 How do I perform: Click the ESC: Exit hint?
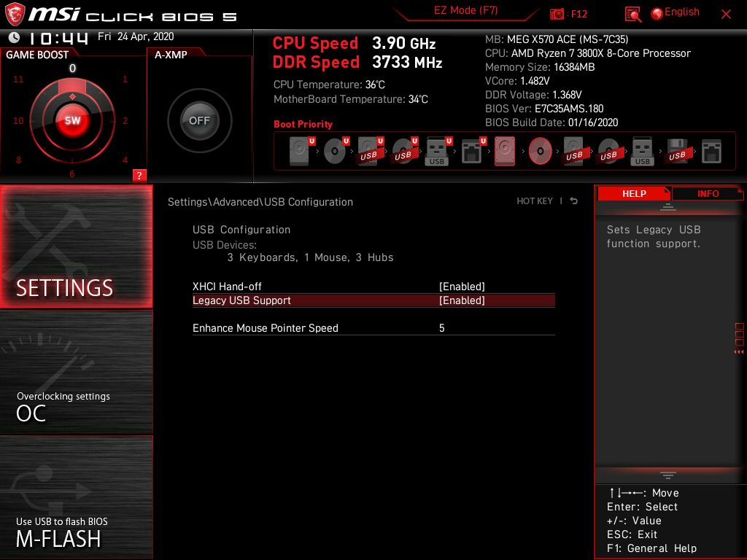click(632, 534)
